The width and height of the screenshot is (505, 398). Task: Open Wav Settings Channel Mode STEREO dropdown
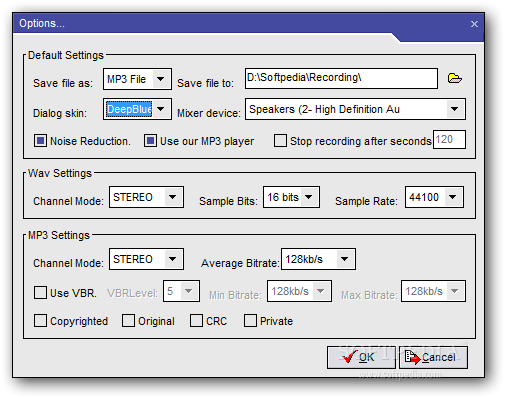146,197
